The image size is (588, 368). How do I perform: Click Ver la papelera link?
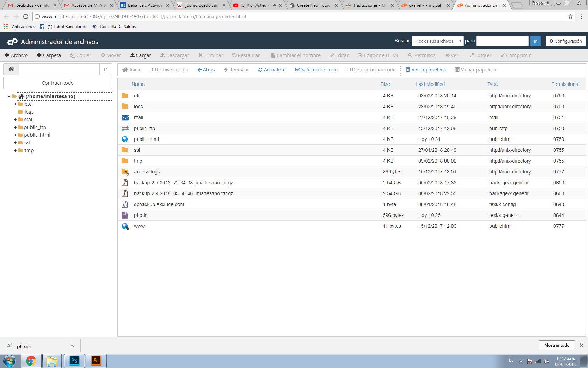pyautogui.click(x=426, y=70)
